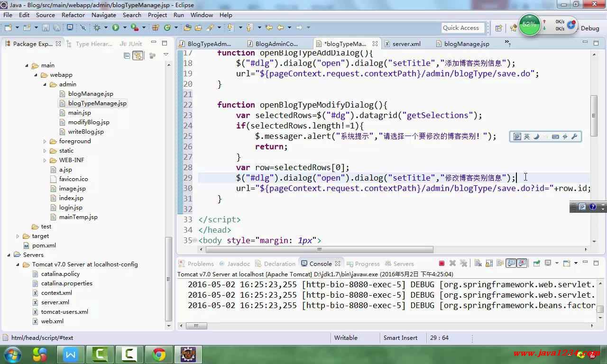Toggle soft keyboard on the IME bar
The image size is (607, 364).
555,136
